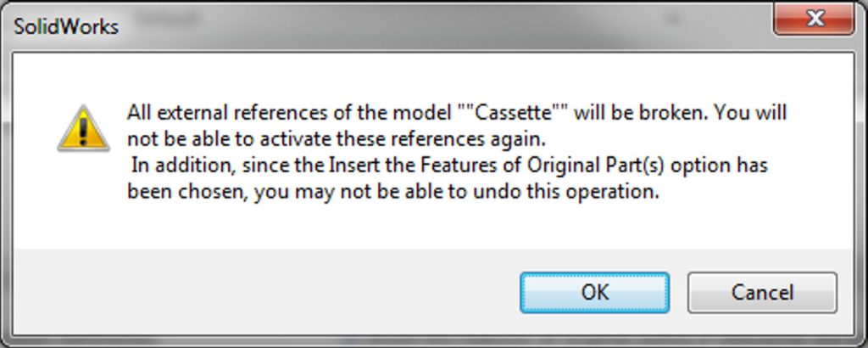Select the SolidWorks title text

[66, 26]
